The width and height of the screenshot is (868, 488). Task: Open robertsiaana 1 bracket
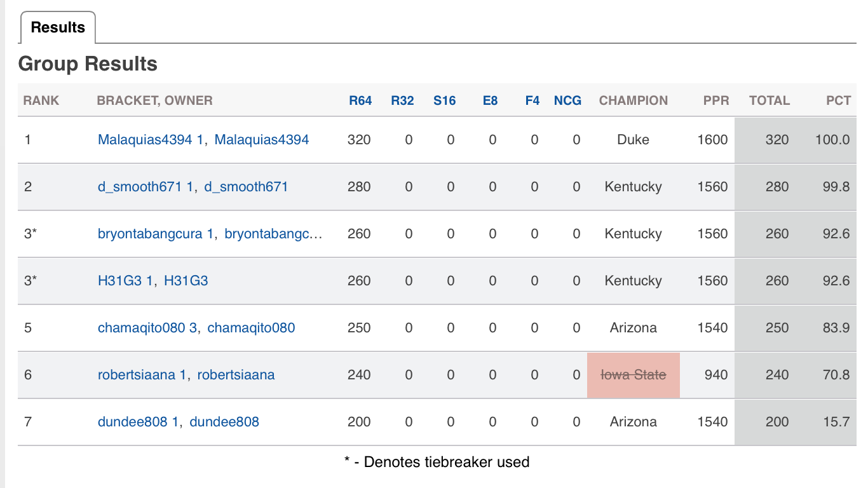click(142, 375)
